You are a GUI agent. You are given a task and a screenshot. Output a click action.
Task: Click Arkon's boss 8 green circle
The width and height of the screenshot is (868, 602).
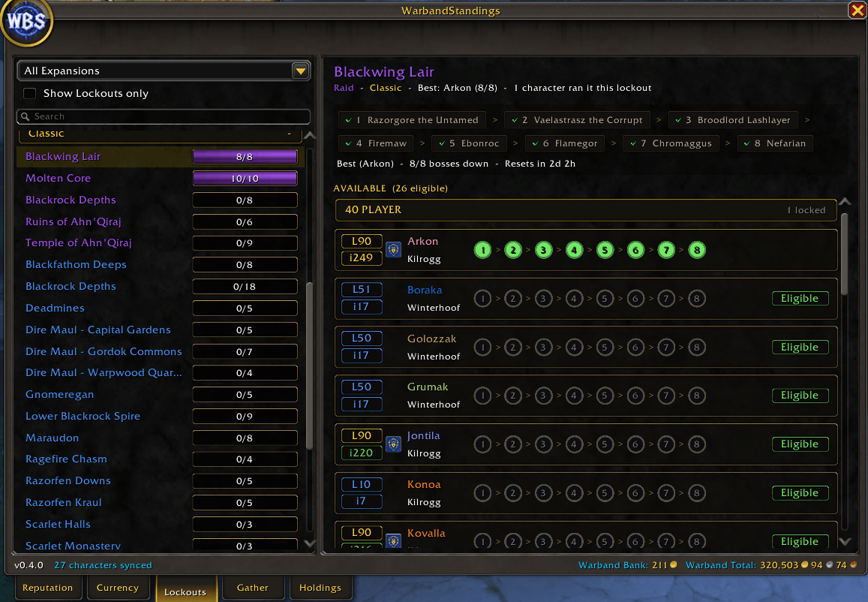pos(696,250)
